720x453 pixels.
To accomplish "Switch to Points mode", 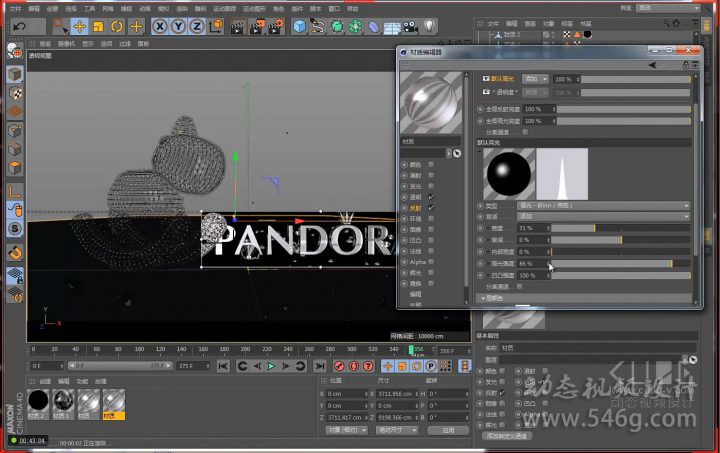I will click(15, 130).
